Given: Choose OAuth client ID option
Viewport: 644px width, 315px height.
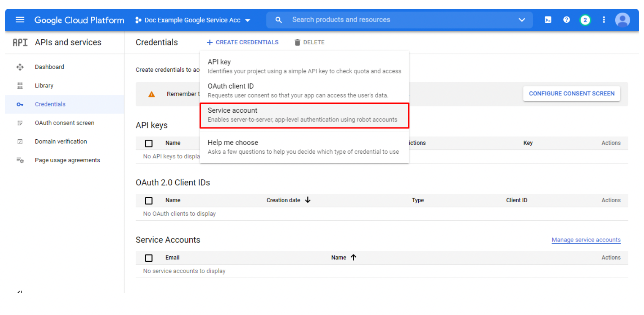Looking at the screenshot, I should [304, 90].
